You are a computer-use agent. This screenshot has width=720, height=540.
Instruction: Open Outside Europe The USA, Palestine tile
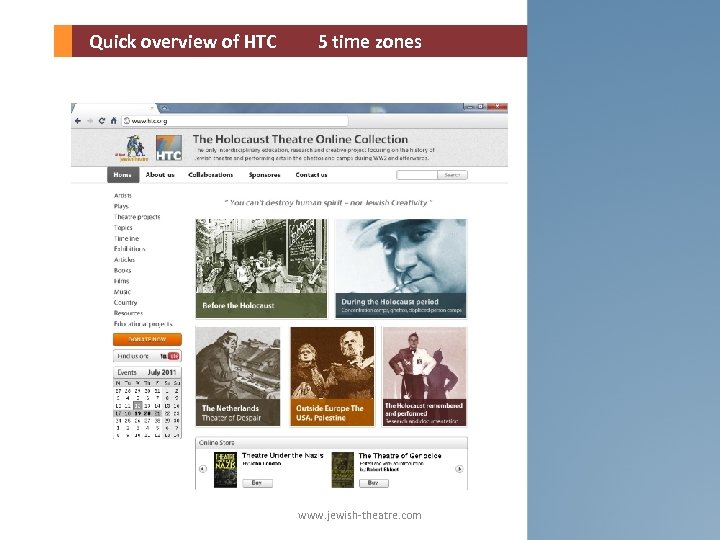click(x=332, y=377)
